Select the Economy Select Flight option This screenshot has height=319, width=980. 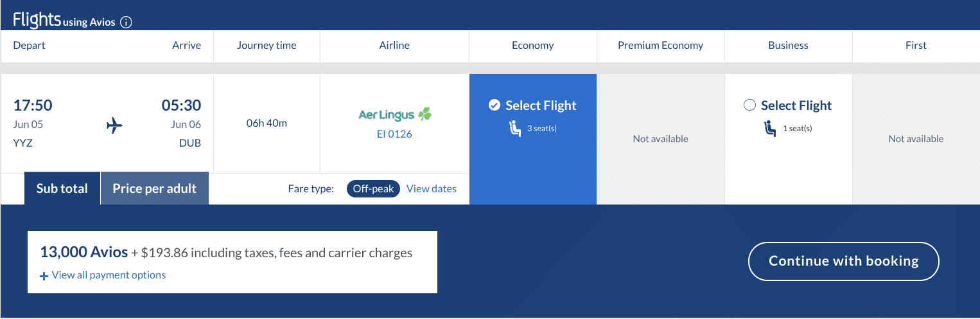pos(540,105)
